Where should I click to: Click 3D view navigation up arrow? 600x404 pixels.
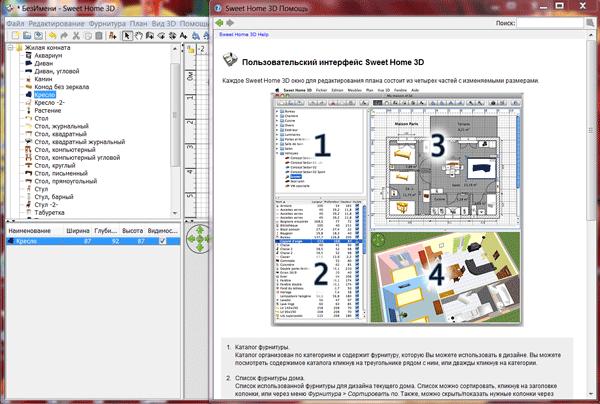click(199, 230)
